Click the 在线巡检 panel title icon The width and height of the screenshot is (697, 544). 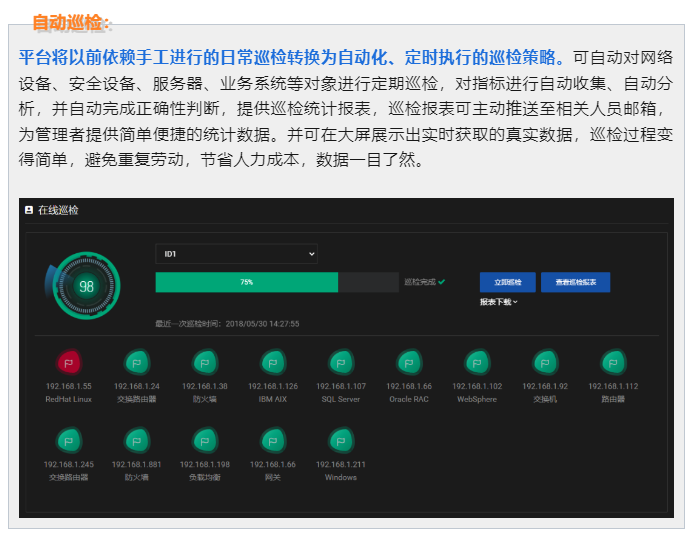pos(29,211)
